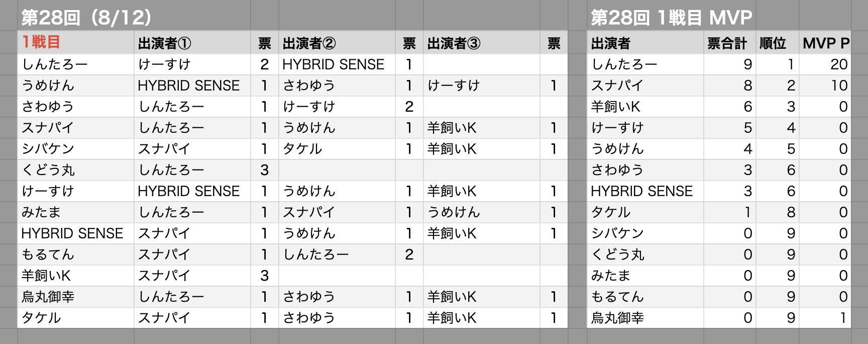Click the くどう丸 cell in voter column
868x344 pixels.
coord(76,170)
